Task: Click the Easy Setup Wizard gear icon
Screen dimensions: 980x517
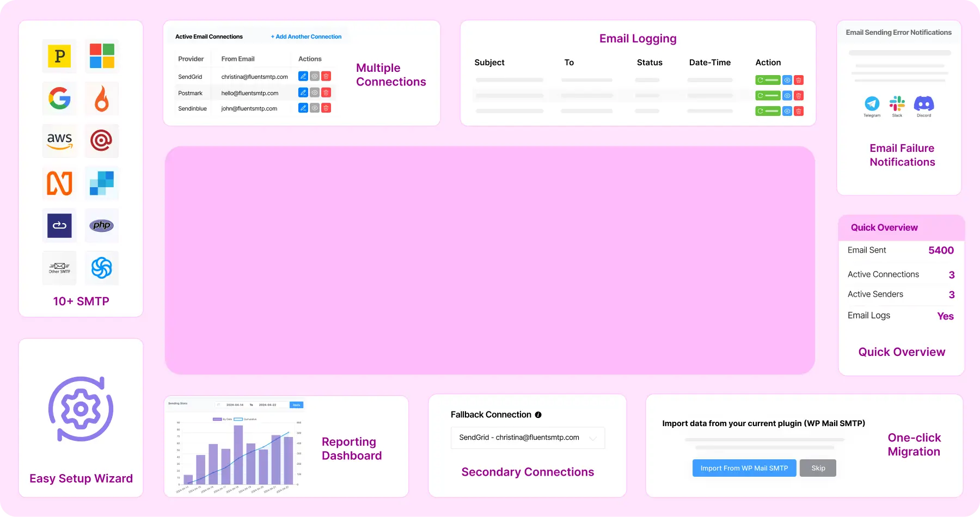Action: tap(81, 409)
